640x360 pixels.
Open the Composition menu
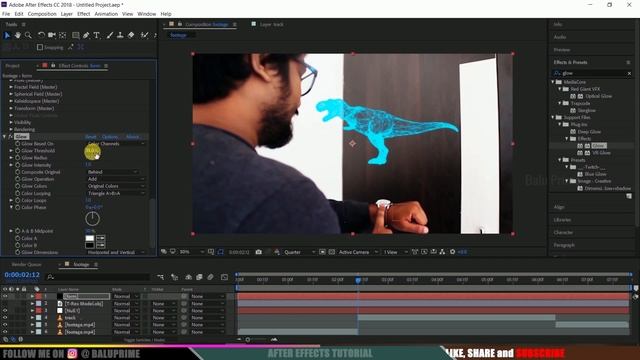[42, 14]
